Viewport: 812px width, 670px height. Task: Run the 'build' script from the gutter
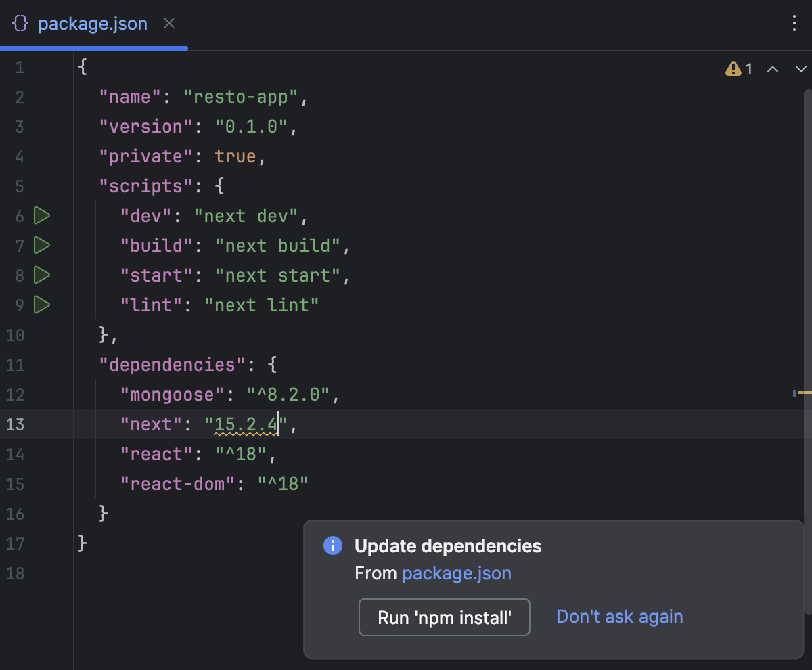tap(41, 245)
